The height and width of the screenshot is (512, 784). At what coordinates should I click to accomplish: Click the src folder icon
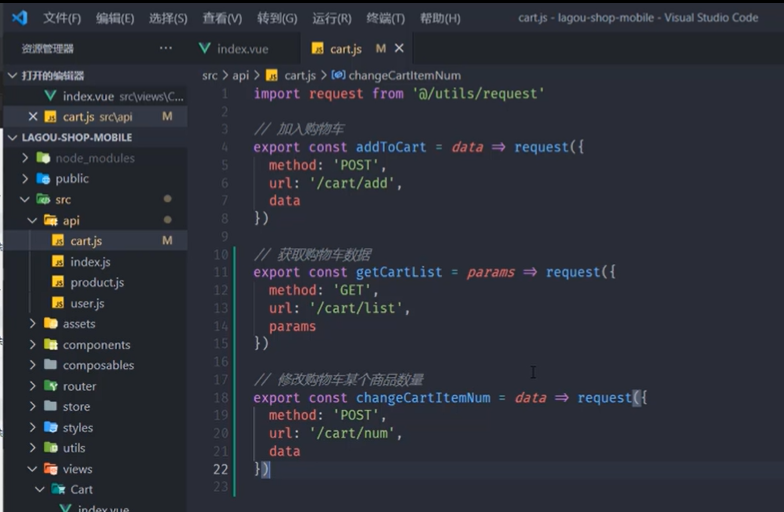44,200
